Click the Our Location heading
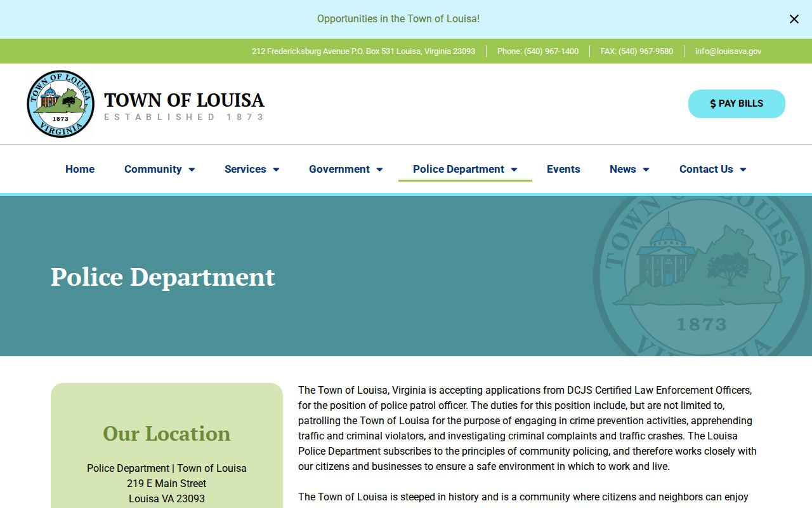This screenshot has width=812, height=508. pos(167,433)
